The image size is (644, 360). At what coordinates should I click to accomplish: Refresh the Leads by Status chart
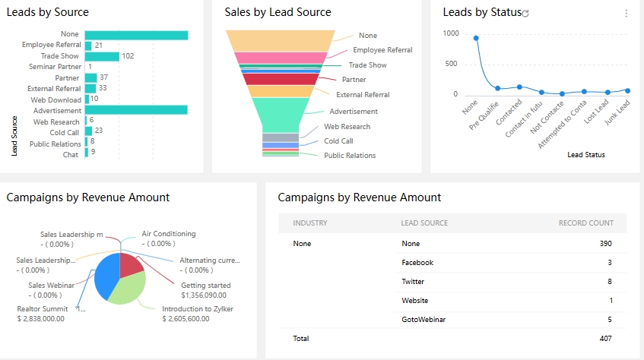tap(525, 14)
